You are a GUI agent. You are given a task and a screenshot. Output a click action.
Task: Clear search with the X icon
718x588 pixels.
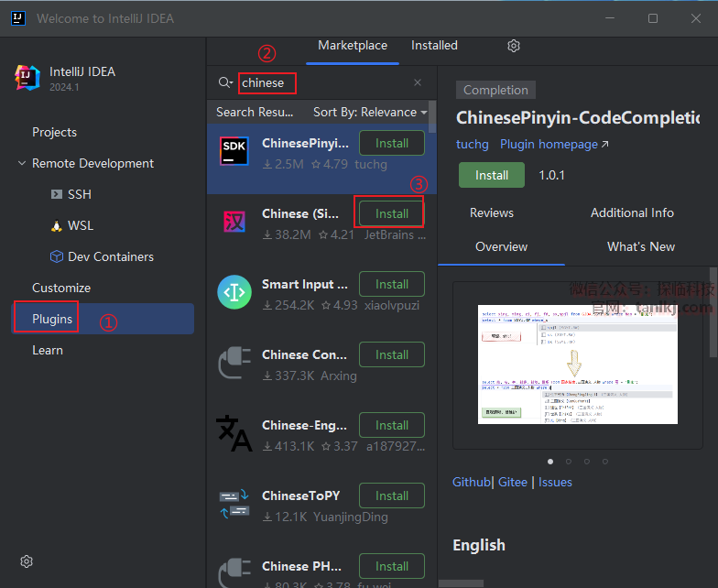pyautogui.click(x=418, y=82)
